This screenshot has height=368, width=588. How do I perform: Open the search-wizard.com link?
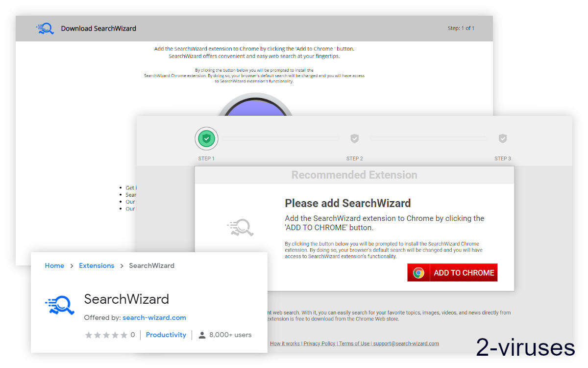click(x=154, y=317)
